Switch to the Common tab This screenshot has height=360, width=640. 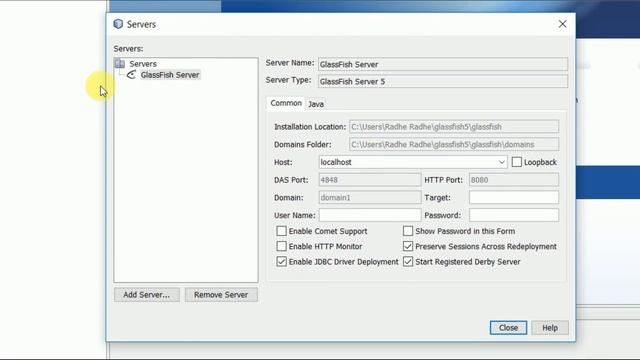286,103
